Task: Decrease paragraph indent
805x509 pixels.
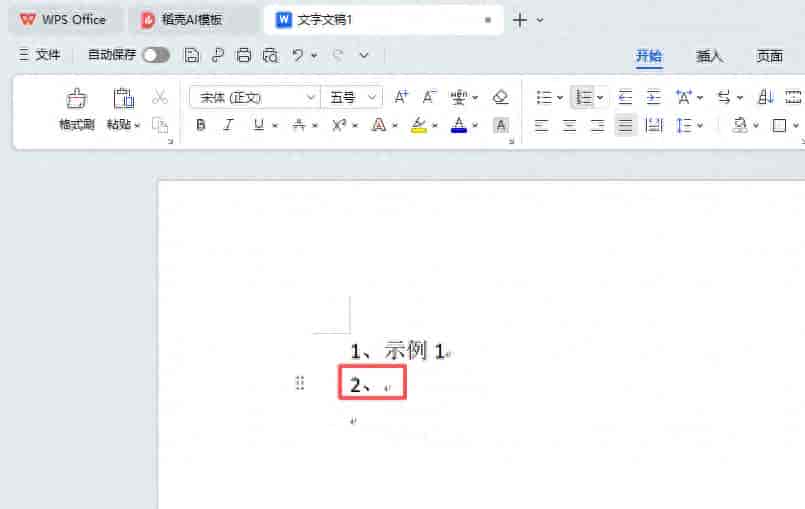Action: pos(625,97)
